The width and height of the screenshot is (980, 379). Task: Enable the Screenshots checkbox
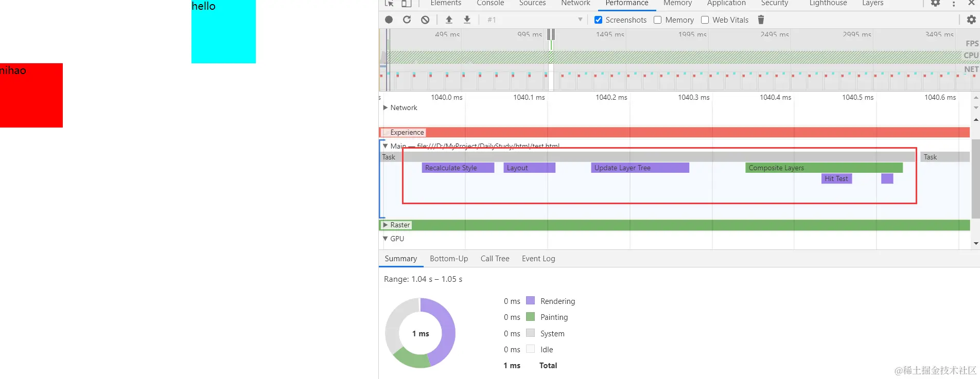coord(599,20)
